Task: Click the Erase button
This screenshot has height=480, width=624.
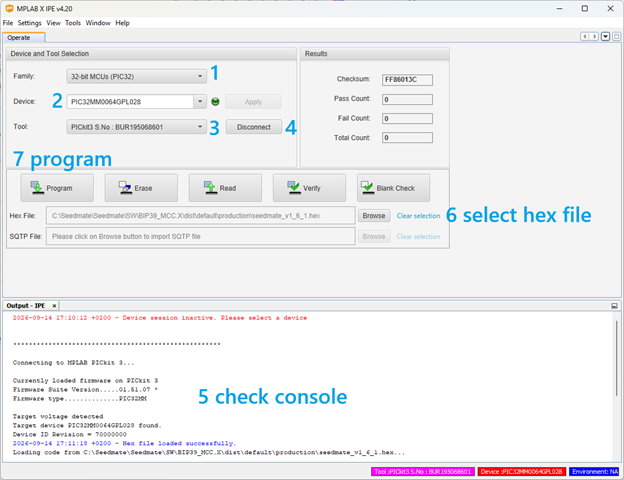Action: [x=141, y=188]
